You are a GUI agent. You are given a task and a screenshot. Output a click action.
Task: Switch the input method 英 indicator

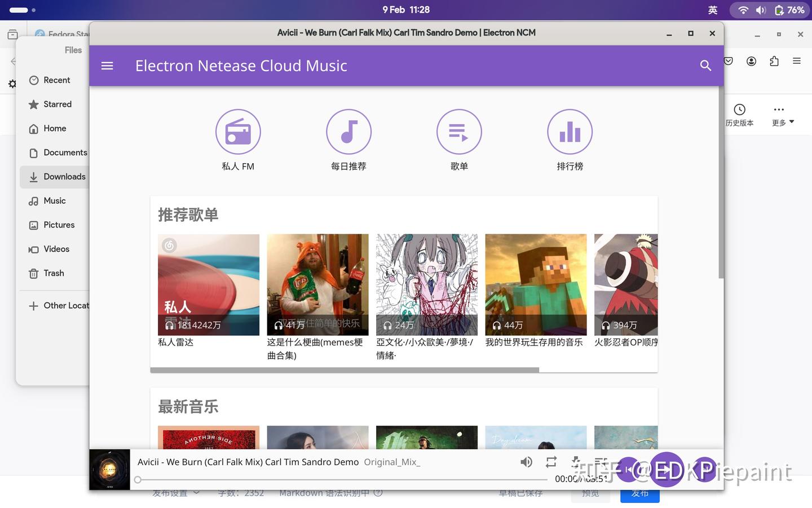pyautogui.click(x=713, y=10)
